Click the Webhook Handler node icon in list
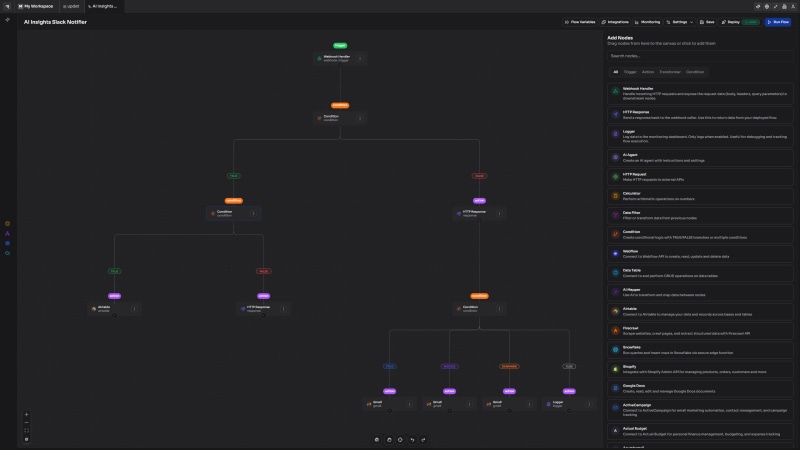The image size is (800, 450). [x=612, y=91]
